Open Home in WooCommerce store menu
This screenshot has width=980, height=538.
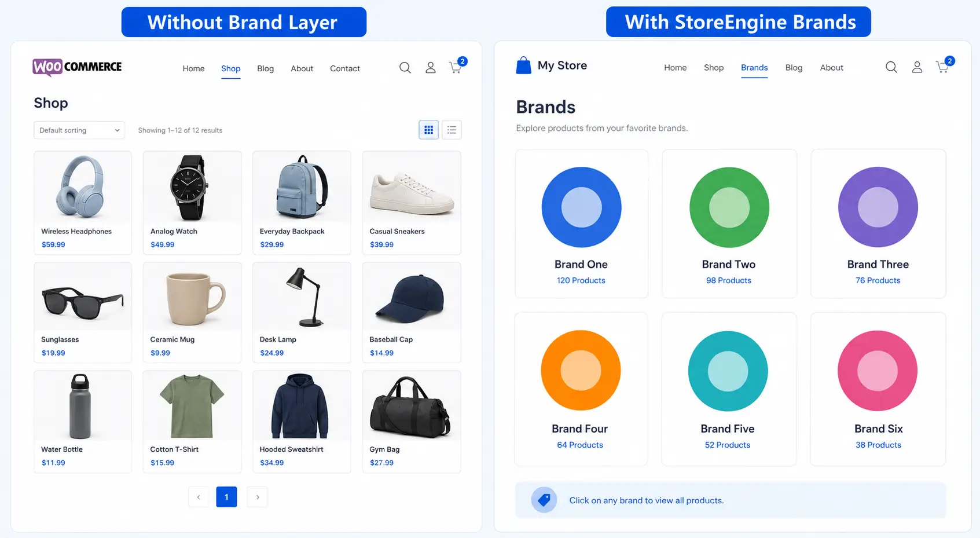click(193, 68)
